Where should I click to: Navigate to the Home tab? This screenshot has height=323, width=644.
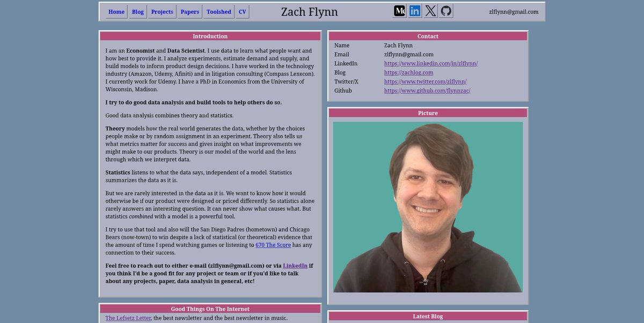(x=116, y=11)
